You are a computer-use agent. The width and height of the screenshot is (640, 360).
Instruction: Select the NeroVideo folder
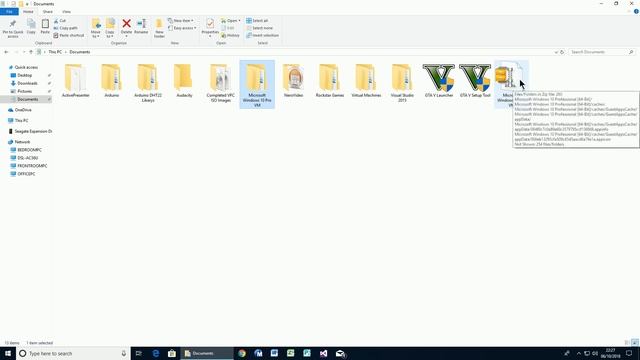pos(293,81)
